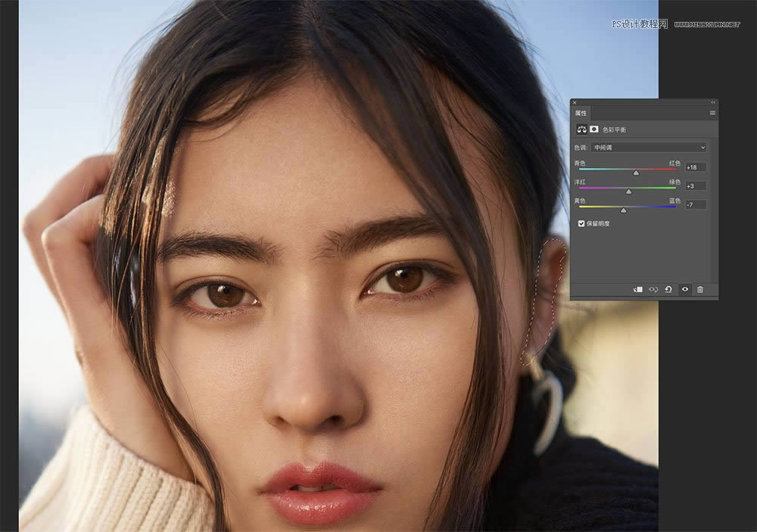
Task: Close the Properties panel with X
Action: coord(575,102)
